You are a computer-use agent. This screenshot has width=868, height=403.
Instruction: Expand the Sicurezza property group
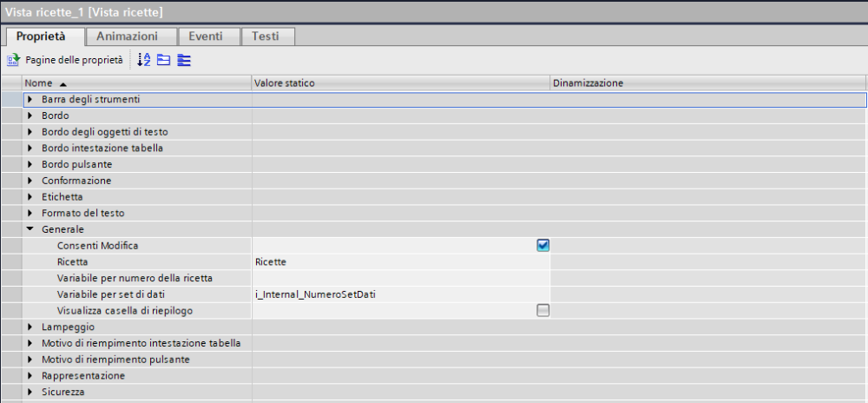pyautogui.click(x=30, y=392)
